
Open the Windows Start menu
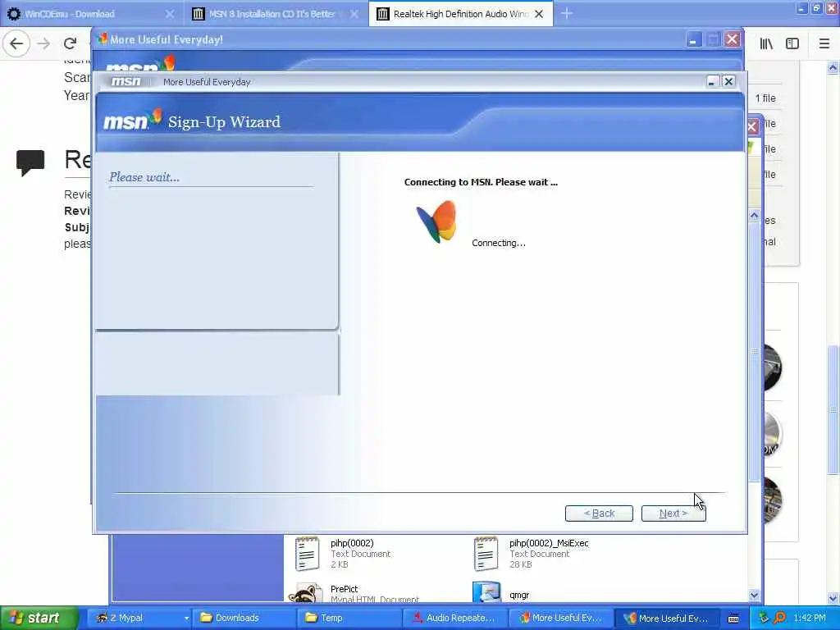click(39, 618)
